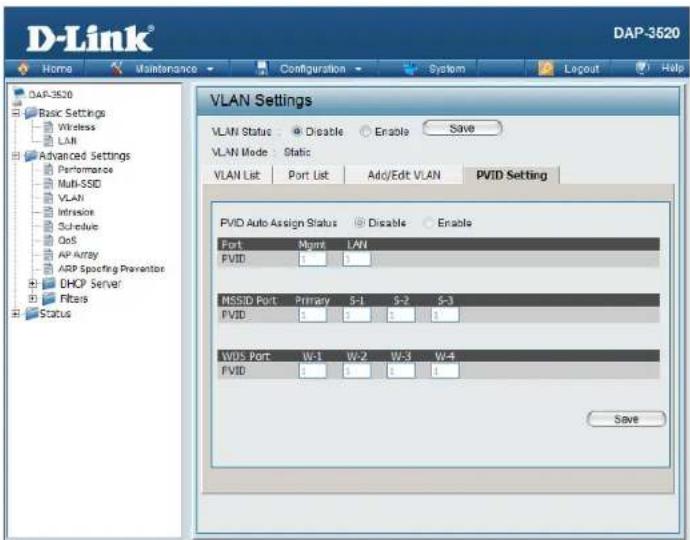Collapse the Basic Settings tree node
The width and height of the screenshot is (690, 540).
tap(16, 113)
